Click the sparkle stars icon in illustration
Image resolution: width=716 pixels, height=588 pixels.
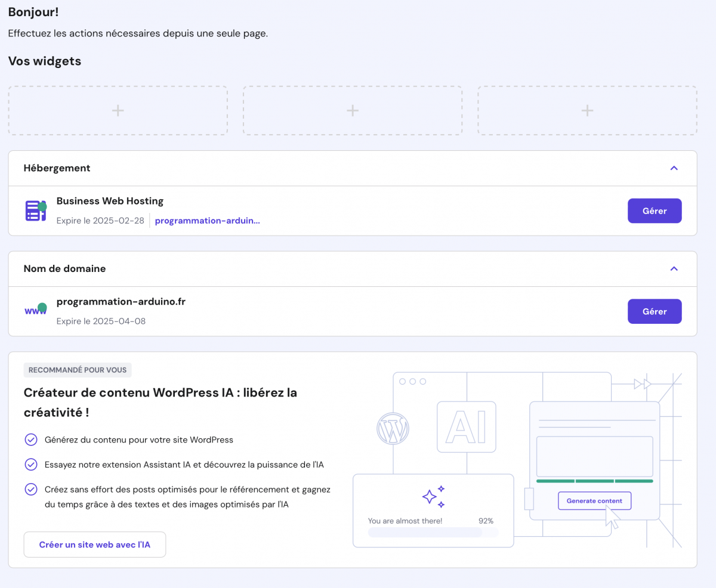pos(434,496)
